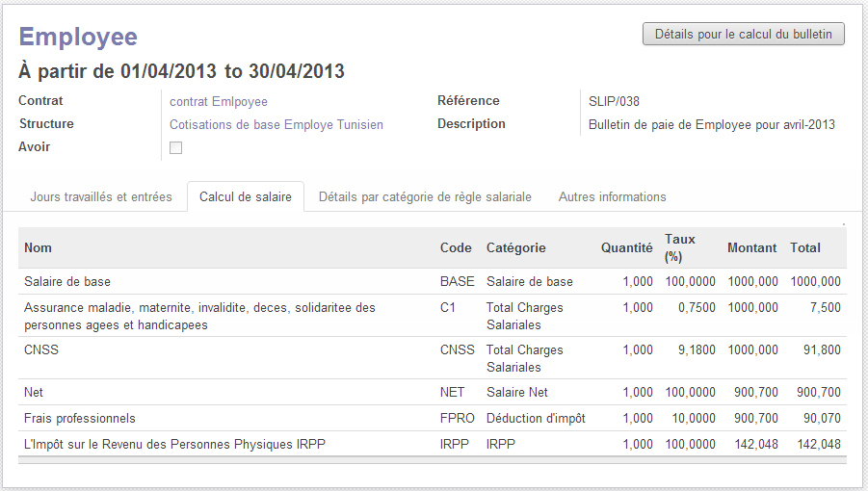The image size is (868, 491).
Task: Sort table by Code column header
Action: point(456,247)
